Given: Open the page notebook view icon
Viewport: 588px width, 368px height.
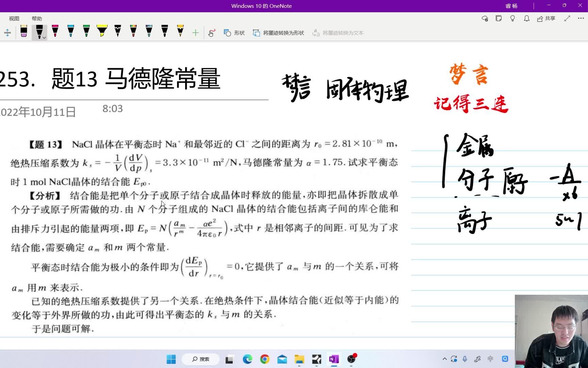Looking at the screenshot, I should (x=499, y=18).
